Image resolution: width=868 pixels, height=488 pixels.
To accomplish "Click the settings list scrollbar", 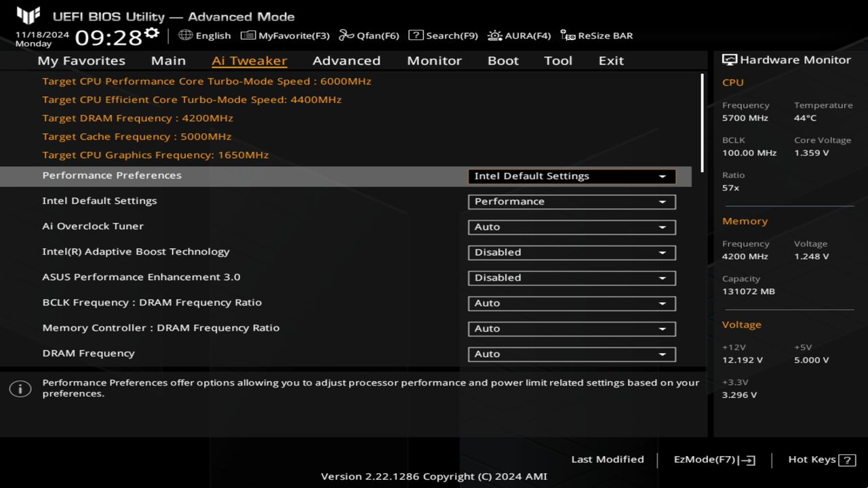I will coord(702,123).
